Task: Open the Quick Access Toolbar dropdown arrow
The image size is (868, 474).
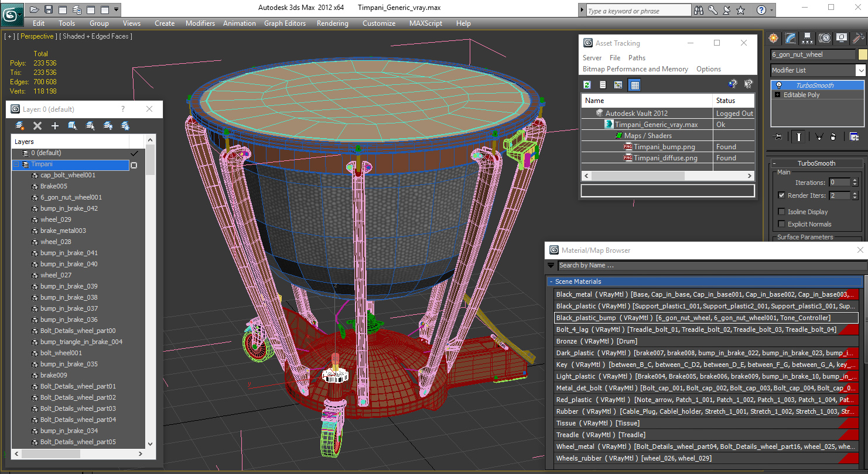Action: coord(117,9)
